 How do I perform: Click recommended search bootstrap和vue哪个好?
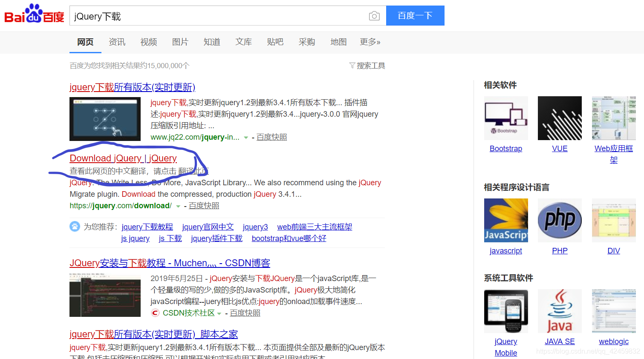(x=289, y=238)
